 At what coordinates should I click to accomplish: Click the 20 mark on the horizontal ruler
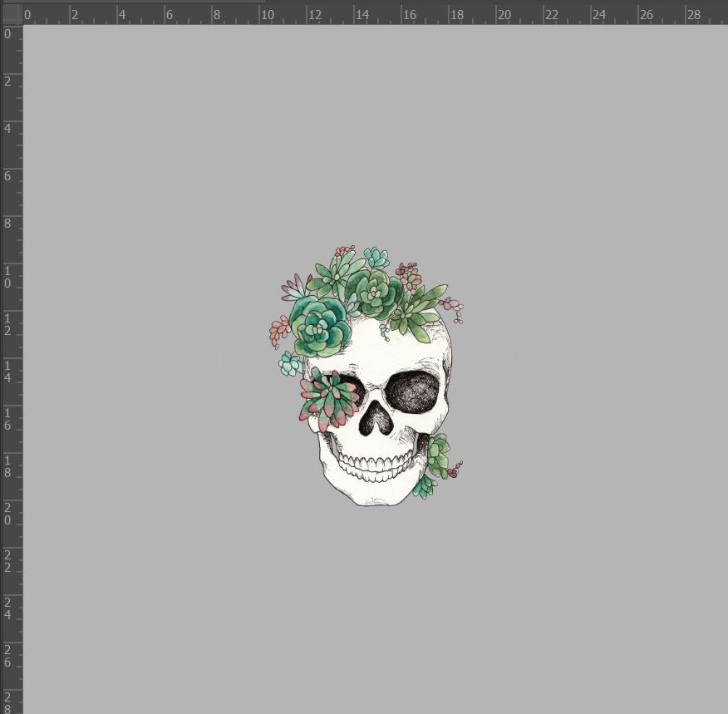point(504,15)
